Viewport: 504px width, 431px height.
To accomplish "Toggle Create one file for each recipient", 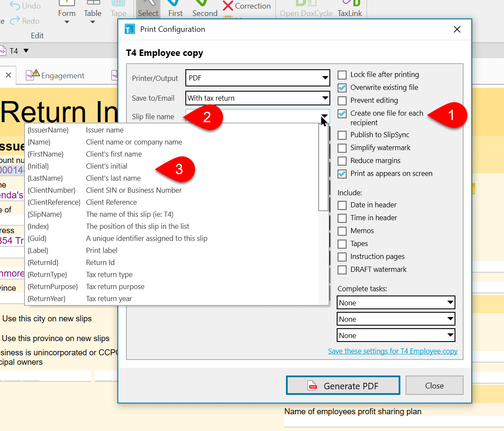I will (x=342, y=114).
